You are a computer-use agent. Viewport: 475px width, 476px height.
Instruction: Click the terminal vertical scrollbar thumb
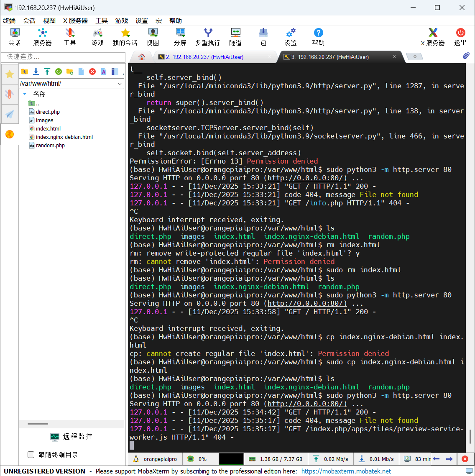[470, 437]
